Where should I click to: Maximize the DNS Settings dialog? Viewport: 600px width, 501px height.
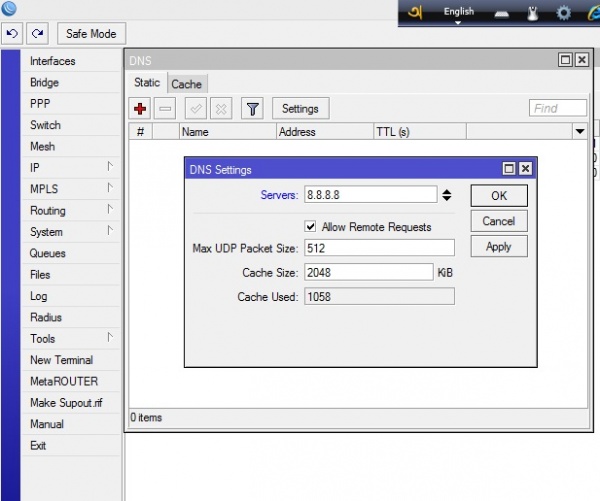(x=509, y=168)
